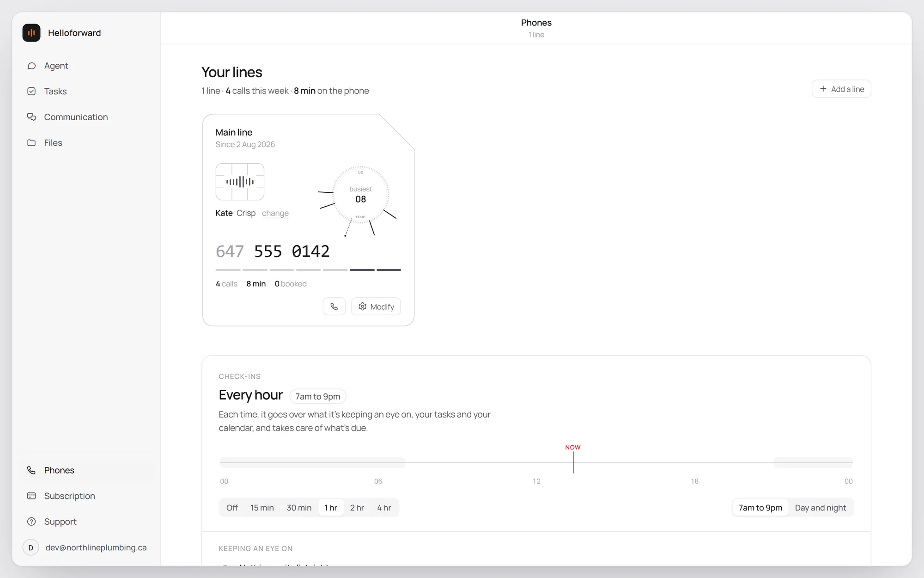Click the 4 calls stat
Viewport: 924px width, 578px height.
click(x=226, y=284)
